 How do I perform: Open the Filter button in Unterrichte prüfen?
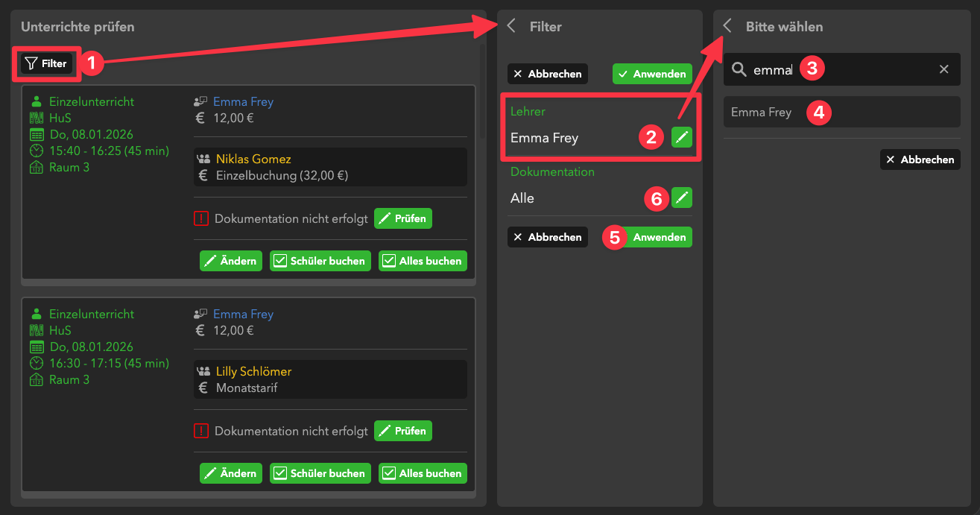click(46, 64)
